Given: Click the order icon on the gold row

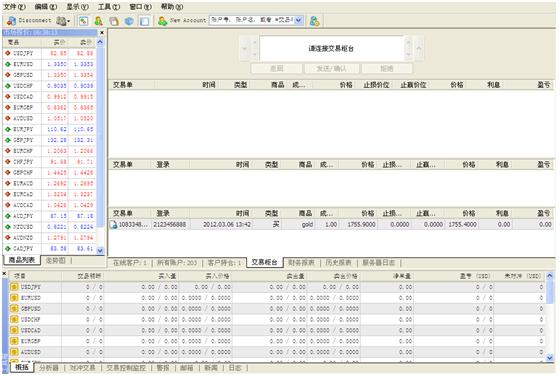Looking at the screenshot, I should (114, 225).
